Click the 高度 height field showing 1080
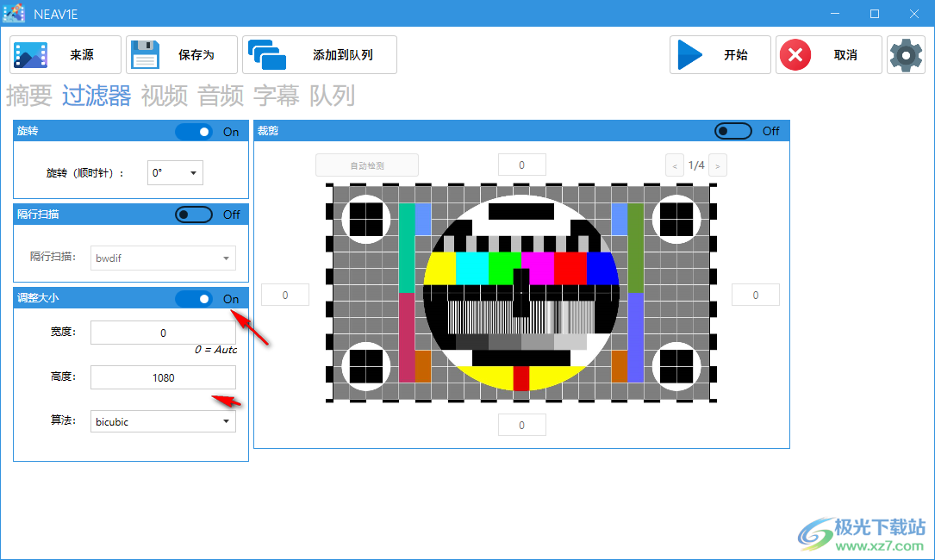 point(163,377)
